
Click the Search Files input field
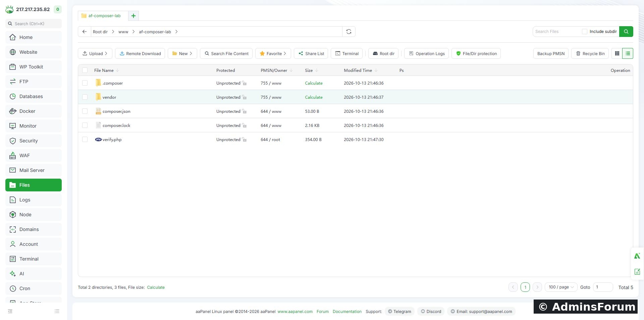(x=557, y=32)
